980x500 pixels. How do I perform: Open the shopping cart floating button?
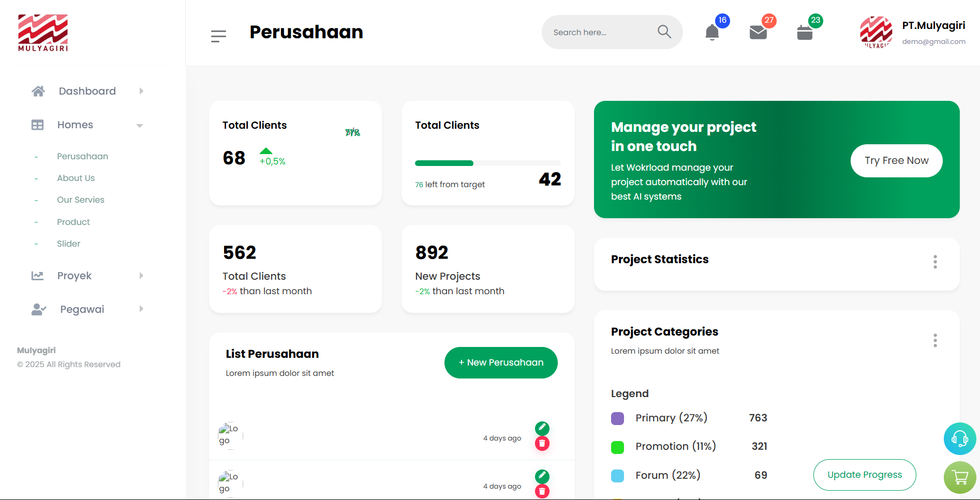[959, 477]
